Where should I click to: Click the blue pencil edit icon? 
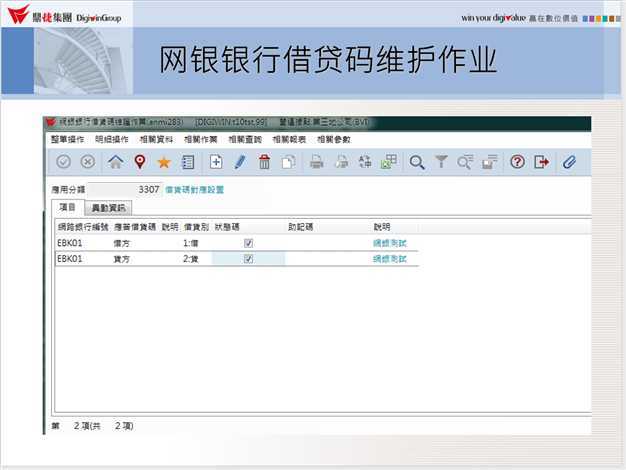tap(240, 162)
